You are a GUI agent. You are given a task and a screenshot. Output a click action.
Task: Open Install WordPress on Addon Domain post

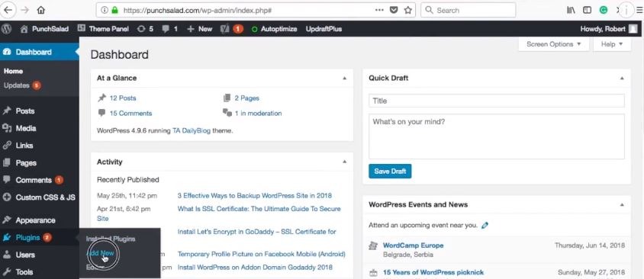[x=255, y=267]
